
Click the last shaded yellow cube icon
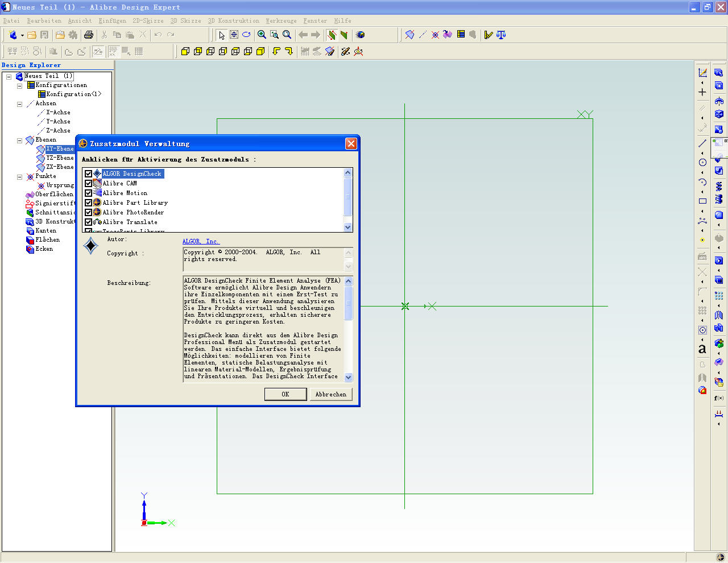(x=260, y=51)
